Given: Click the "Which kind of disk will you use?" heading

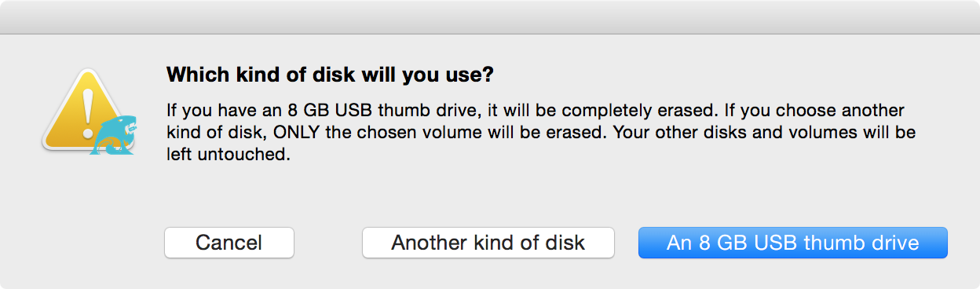Looking at the screenshot, I should tap(331, 75).
